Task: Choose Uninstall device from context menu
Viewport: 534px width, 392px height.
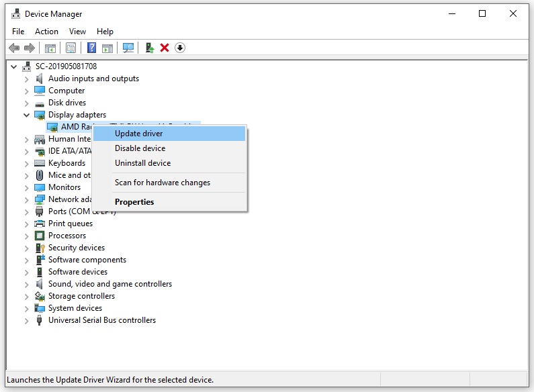Action: coord(169,163)
